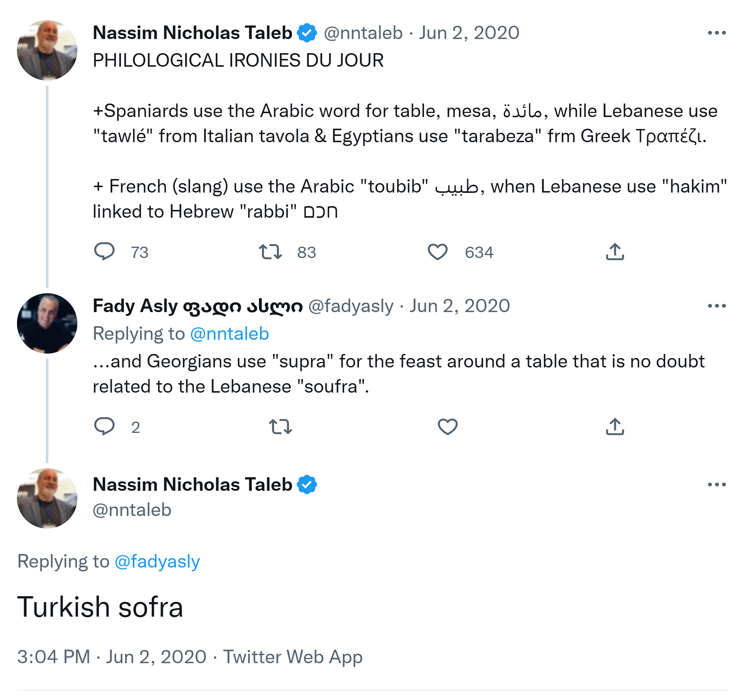Open more options on "Turkish sofra" tweet
Screen dimensions: 744x700
tap(716, 484)
